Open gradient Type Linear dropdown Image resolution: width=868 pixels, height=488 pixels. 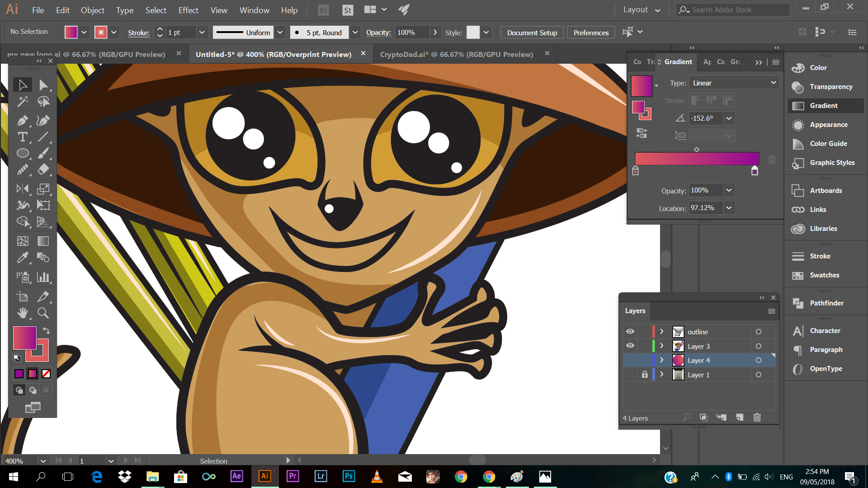coord(734,83)
